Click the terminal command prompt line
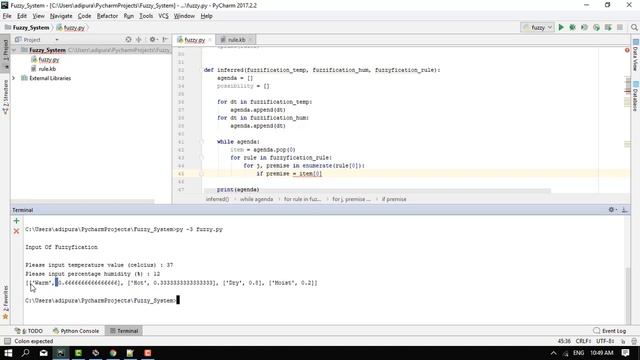Screen dimensions: 640x360 [102, 300]
